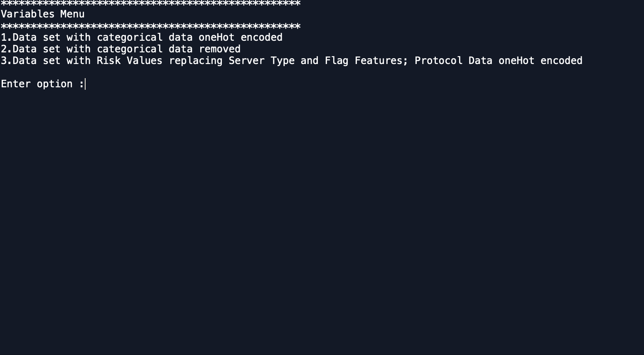Click the word "removed" in option 2
The width and height of the screenshot is (644, 355).
pos(219,49)
